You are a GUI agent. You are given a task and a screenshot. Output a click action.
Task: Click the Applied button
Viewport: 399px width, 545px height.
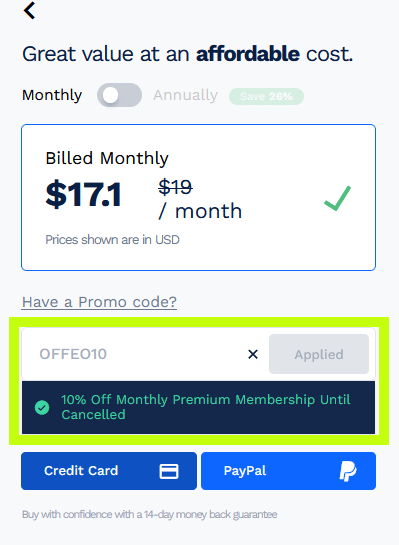pyautogui.click(x=319, y=354)
